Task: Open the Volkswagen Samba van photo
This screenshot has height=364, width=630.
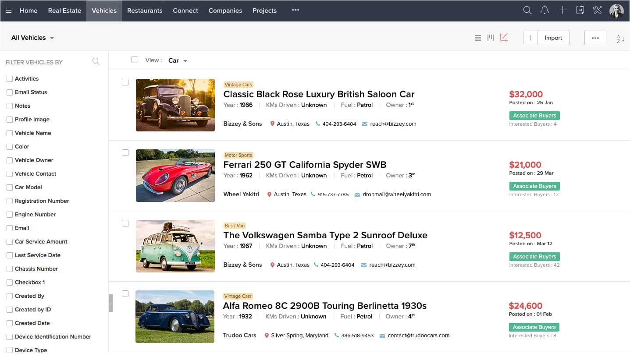Action: click(175, 246)
